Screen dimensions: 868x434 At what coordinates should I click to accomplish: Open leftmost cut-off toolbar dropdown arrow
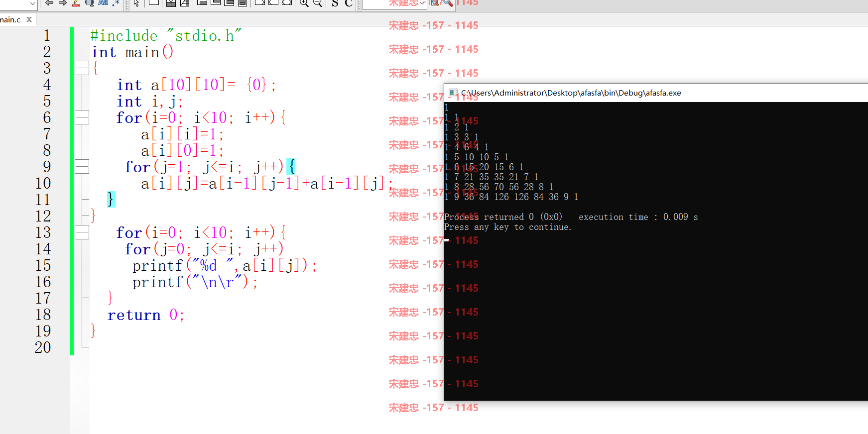click(33, 3)
